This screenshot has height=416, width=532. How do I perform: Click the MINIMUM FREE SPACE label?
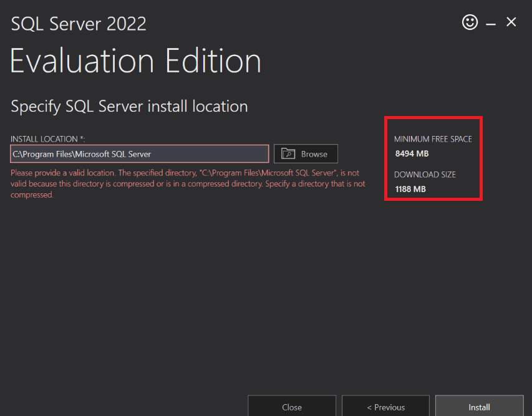433,139
